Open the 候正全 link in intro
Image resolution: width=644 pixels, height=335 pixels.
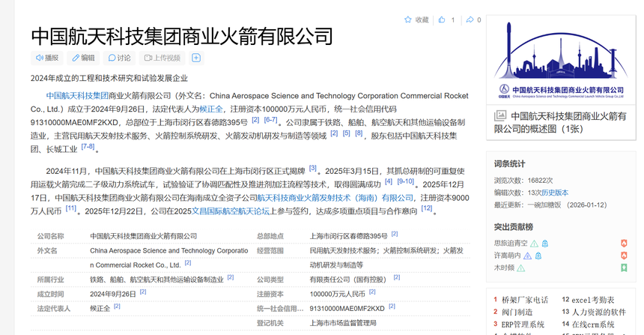coord(211,109)
